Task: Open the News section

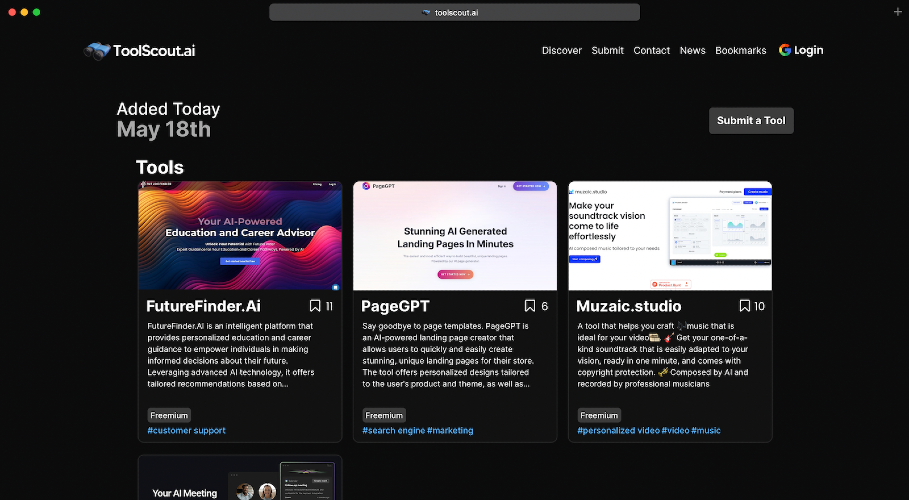Action: pos(693,50)
